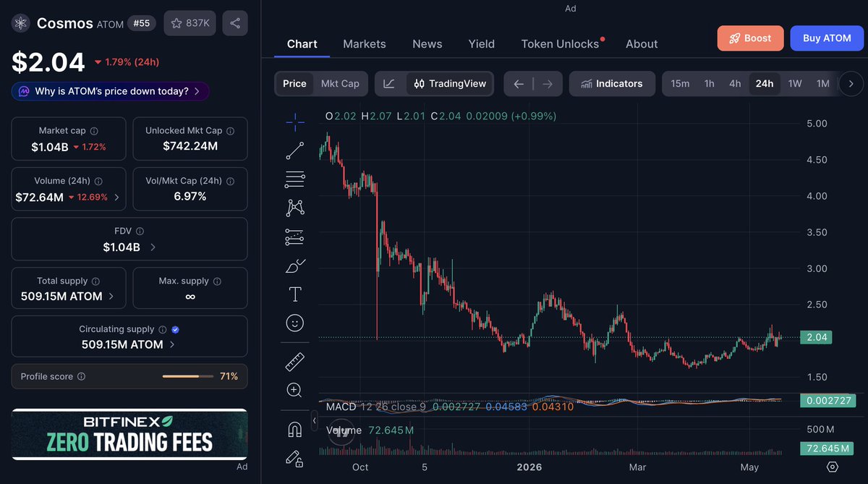
Task: Click the 2.04 current price label on axis
Action: [x=816, y=337]
